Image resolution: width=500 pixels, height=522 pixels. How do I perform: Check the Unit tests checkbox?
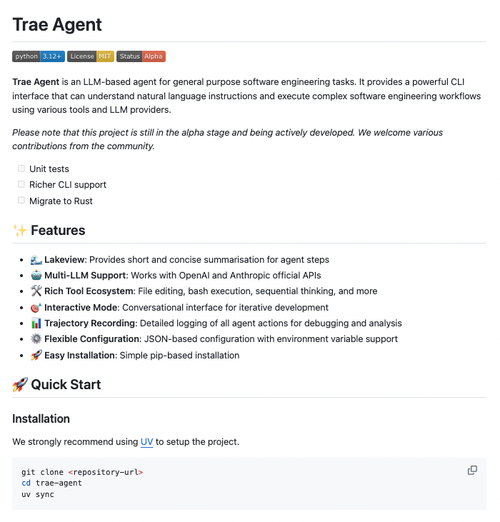21,168
